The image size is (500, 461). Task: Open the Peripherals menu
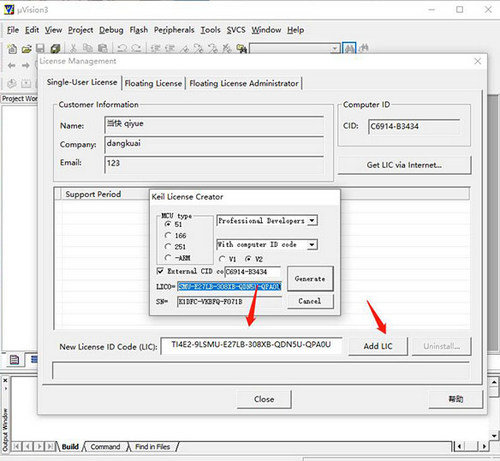[174, 30]
